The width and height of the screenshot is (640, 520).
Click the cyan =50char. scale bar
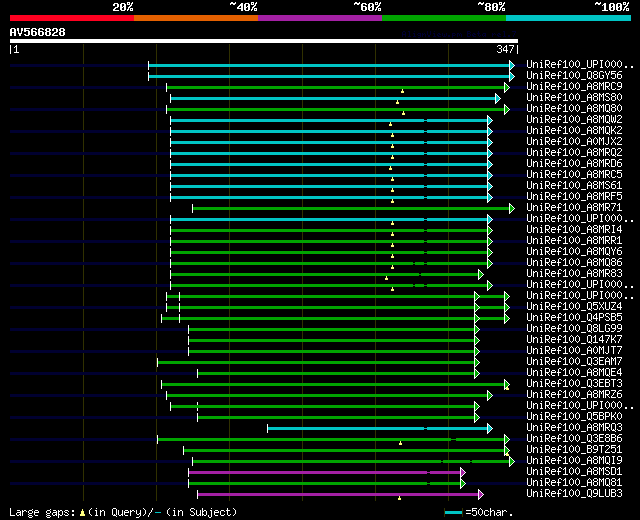[453, 513]
